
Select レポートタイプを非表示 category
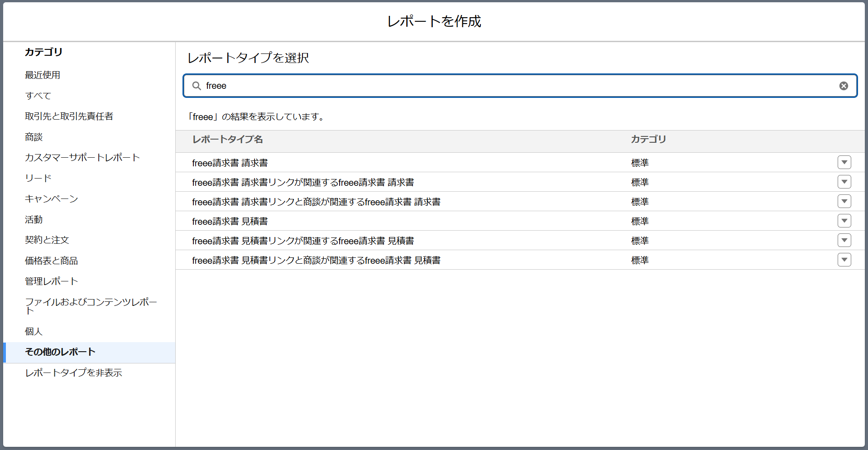click(73, 373)
